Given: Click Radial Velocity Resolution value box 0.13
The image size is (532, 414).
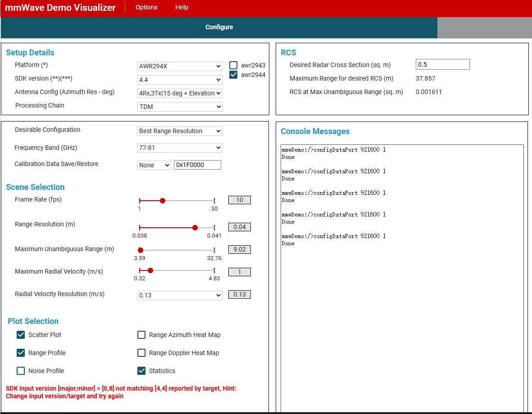Looking at the screenshot, I should click(240, 295).
